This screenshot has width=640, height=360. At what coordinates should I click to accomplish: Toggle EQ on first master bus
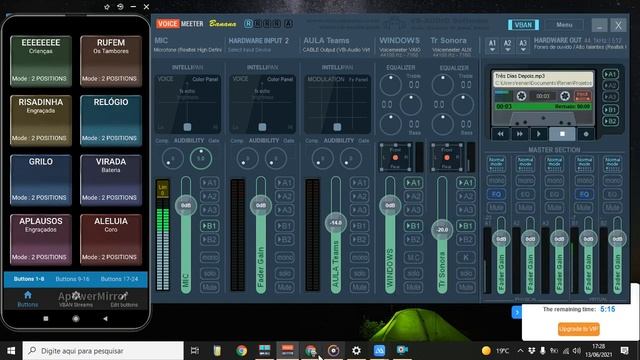[x=496, y=194]
